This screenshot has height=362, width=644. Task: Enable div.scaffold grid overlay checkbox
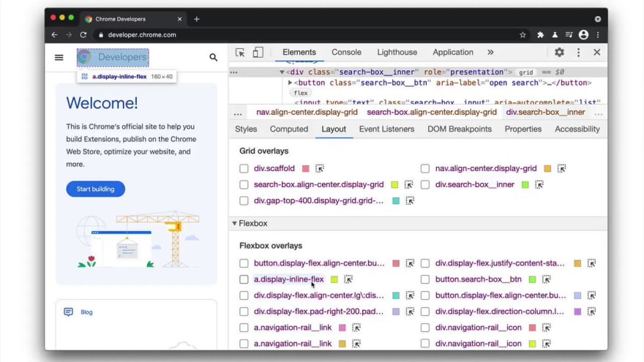[x=244, y=168]
